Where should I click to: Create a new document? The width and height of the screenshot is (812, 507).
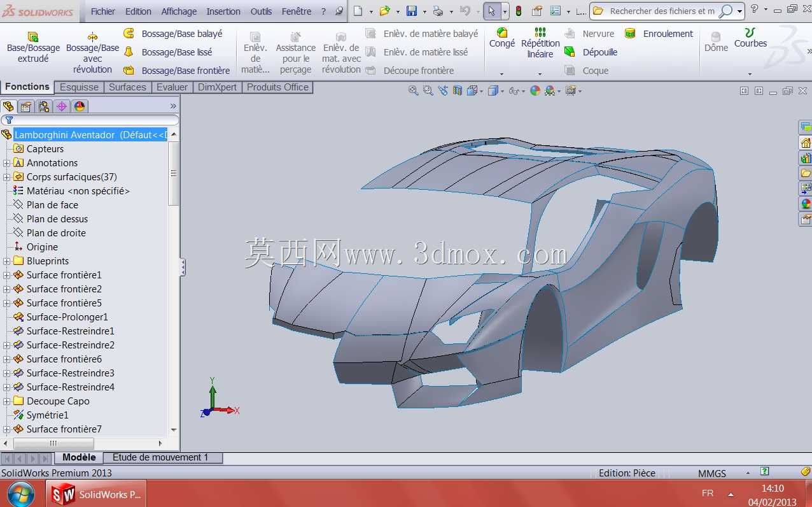358,11
